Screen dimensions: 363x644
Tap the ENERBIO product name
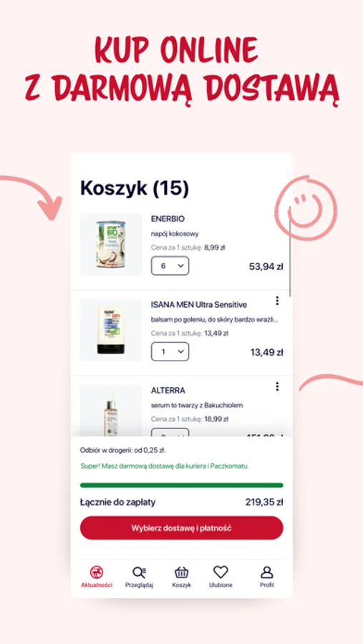point(168,220)
